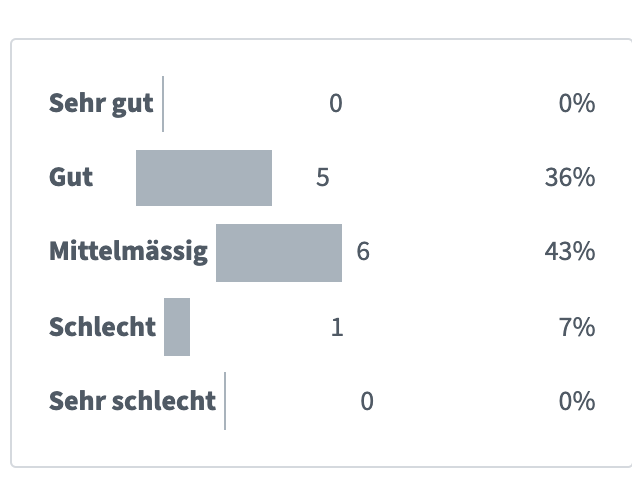Click the count 0 in the Sehr schlecht row
The image size is (632, 490).
(367, 401)
